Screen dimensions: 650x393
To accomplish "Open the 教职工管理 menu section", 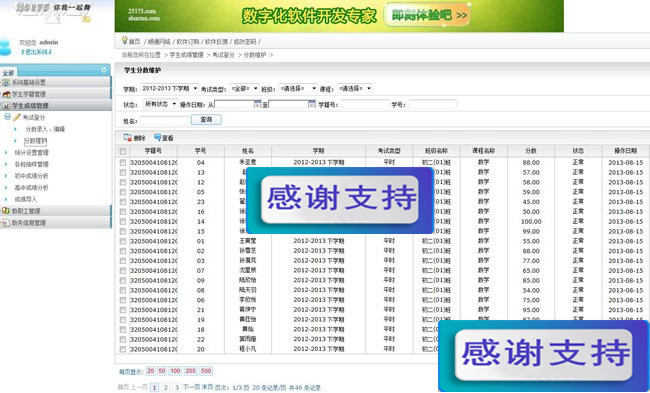I will [x=56, y=211].
